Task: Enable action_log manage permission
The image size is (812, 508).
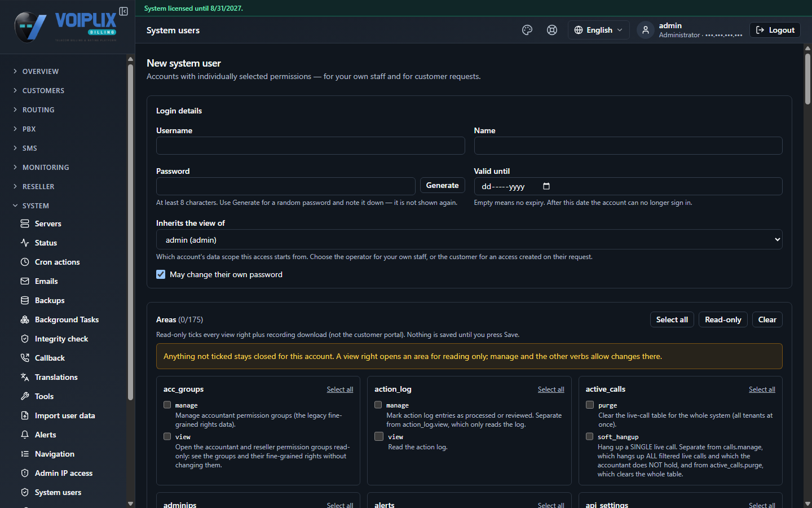Action: point(378,405)
